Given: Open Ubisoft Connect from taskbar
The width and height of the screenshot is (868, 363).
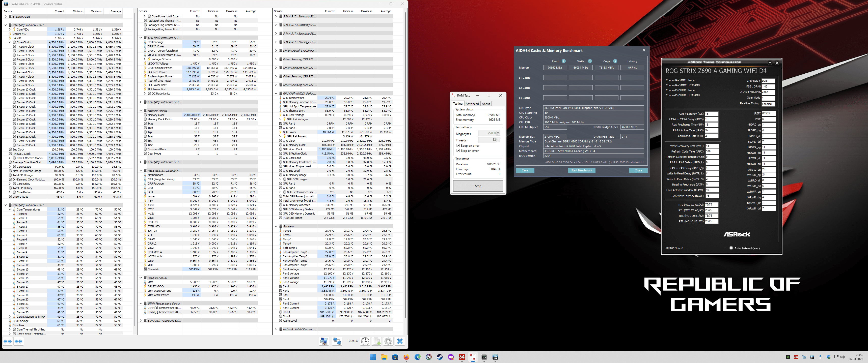Looking at the screenshot, I should [x=429, y=357].
